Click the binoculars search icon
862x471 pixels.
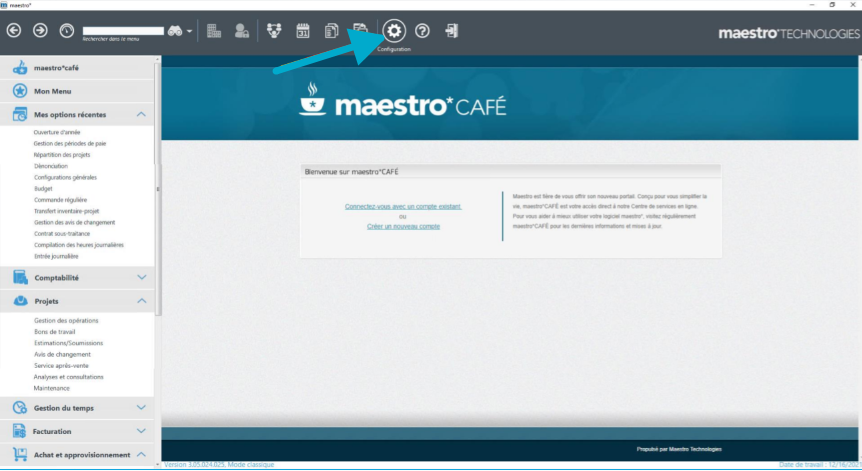point(174,30)
